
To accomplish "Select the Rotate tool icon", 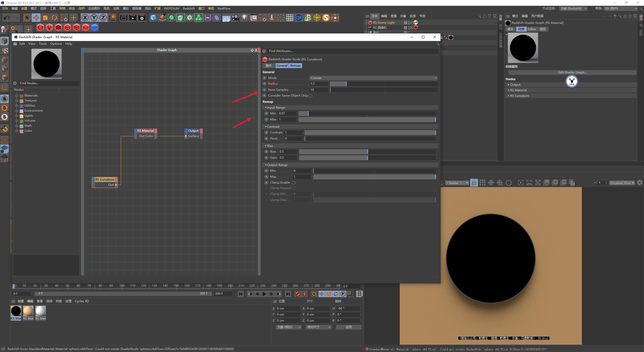I will click(x=54, y=18).
